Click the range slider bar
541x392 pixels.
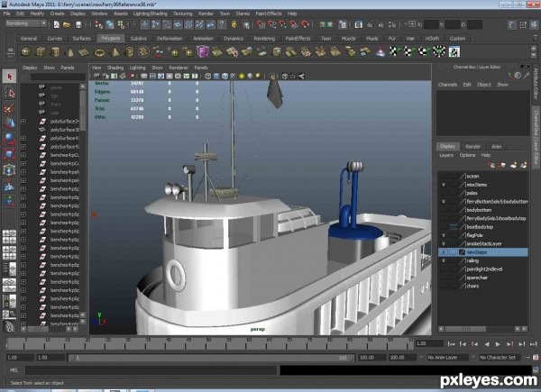pos(212,358)
